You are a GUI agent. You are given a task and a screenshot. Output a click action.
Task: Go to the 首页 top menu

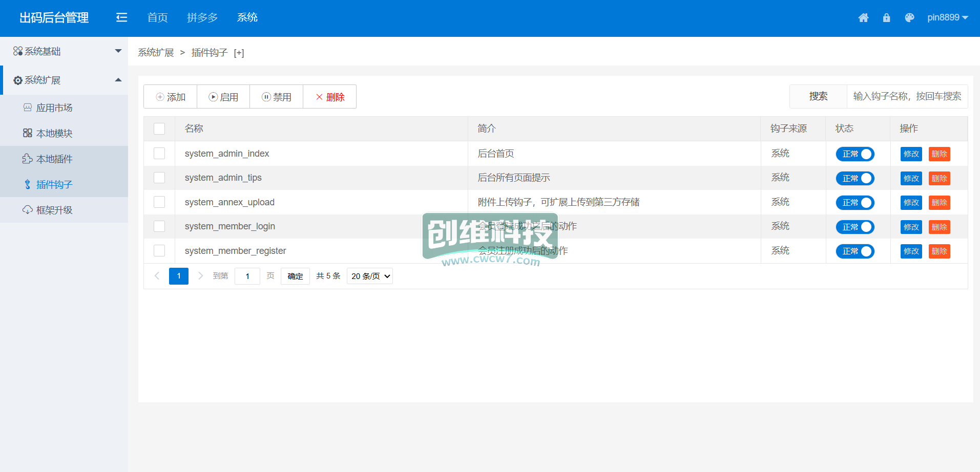(157, 18)
